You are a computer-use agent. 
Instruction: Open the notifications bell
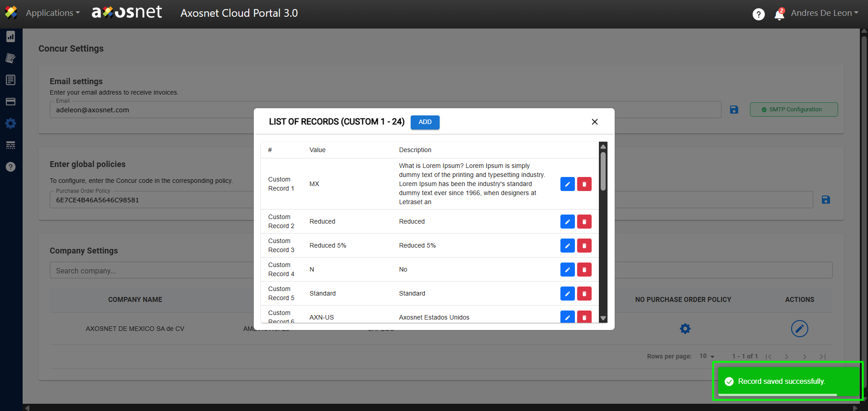779,14
